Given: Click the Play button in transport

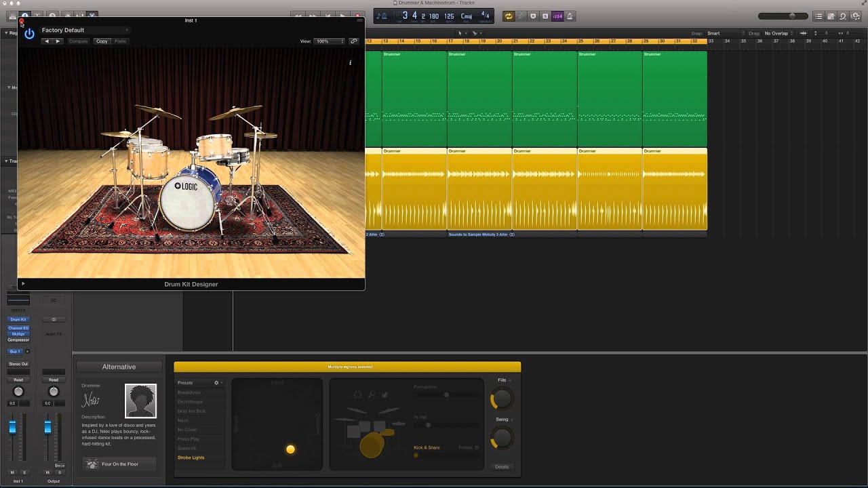Looking at the screenshot, I should coord(342,16).
